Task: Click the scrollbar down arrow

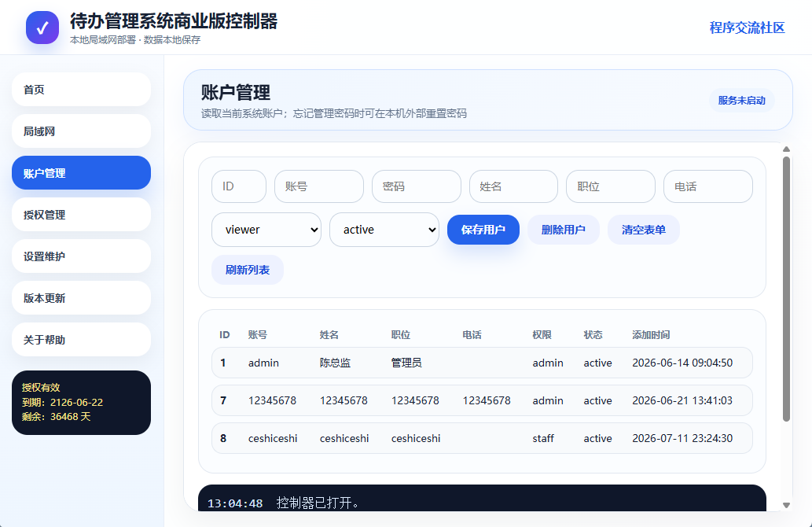Action: (786, 505)
